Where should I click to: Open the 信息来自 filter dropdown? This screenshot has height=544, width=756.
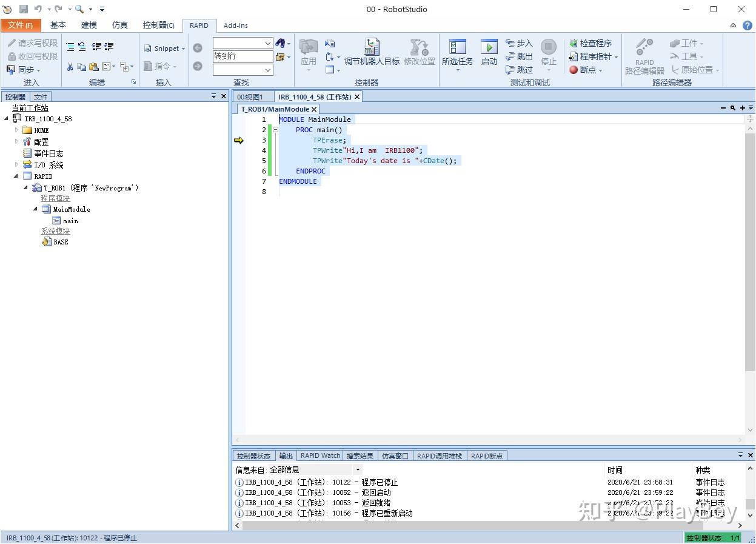358,469
